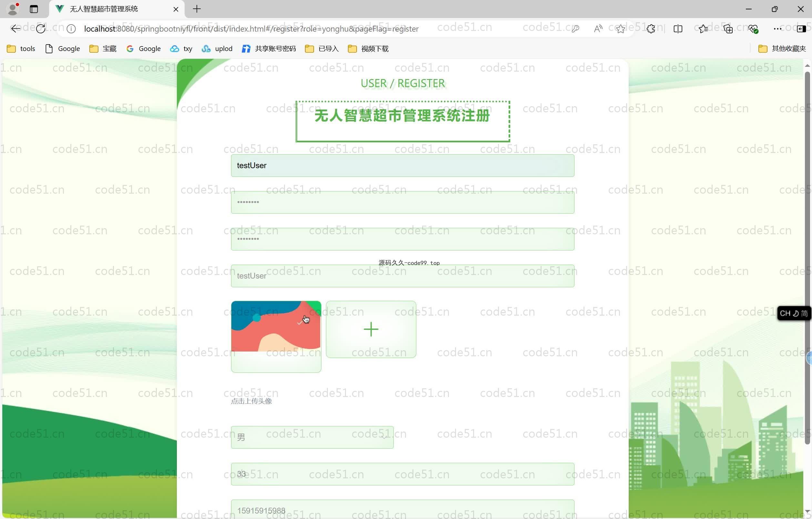Click the age field showing 33
Screen dimensions: 812x519
402,474
